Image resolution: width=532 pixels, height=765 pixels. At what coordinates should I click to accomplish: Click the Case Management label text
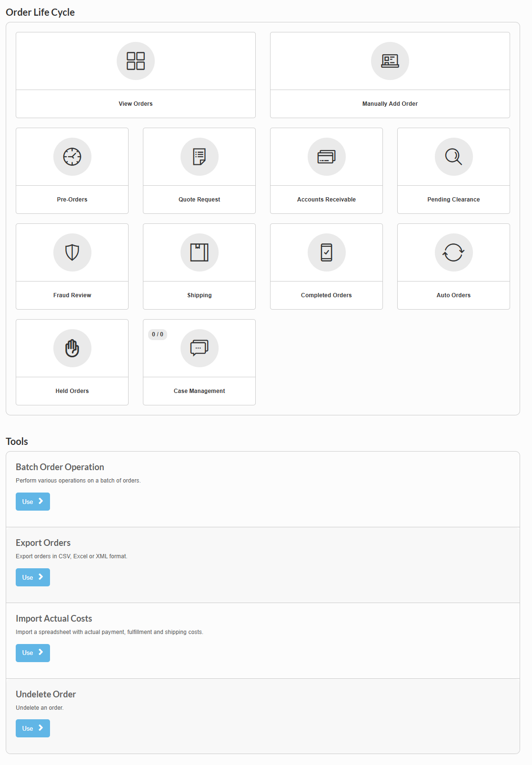point(200,391)
